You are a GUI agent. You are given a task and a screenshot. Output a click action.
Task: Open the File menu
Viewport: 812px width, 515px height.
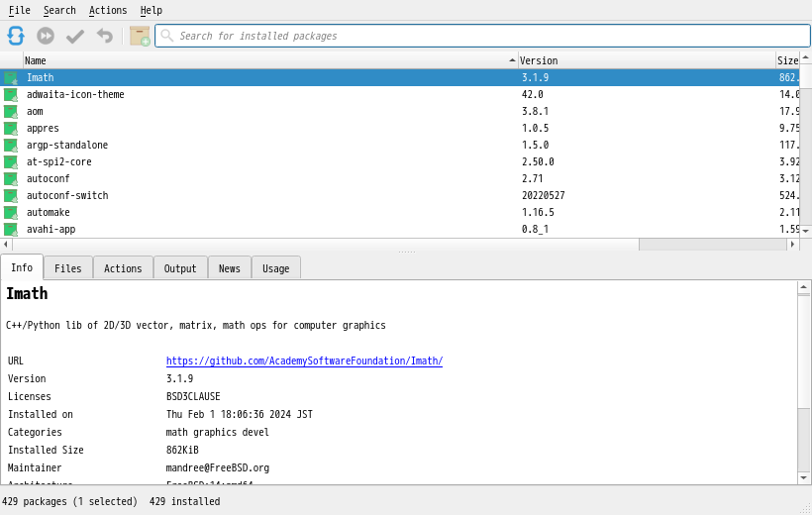(20, 10)
